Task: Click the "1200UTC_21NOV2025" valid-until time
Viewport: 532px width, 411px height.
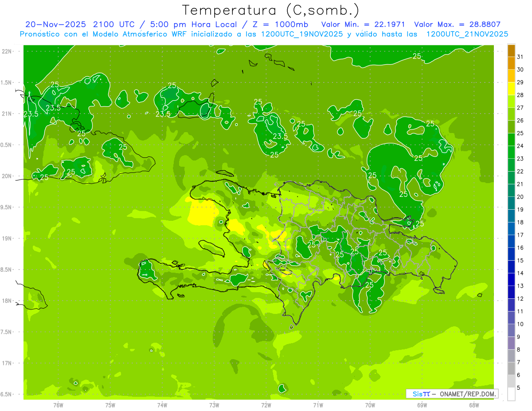Action: [467, 34]
